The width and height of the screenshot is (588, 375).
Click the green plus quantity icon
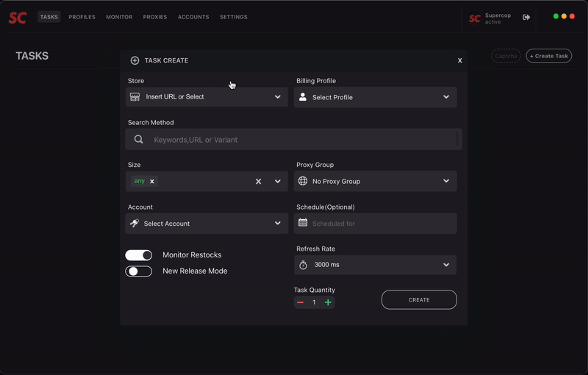point(328,302)
